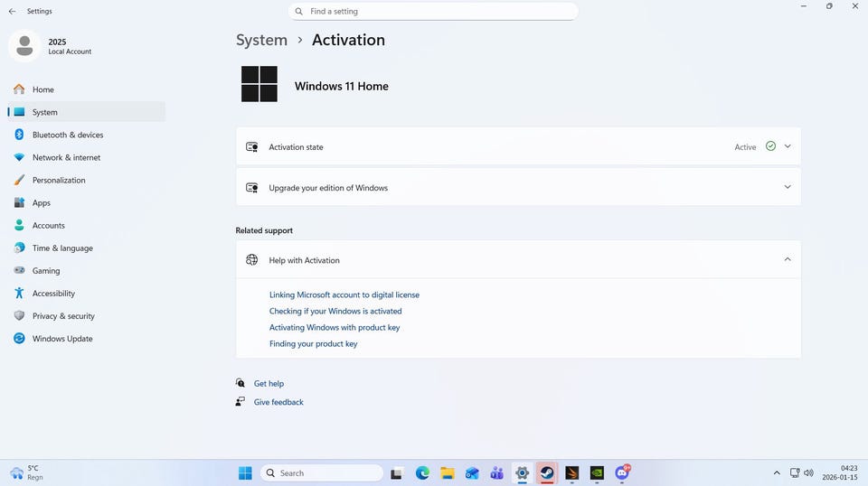Launch Microsoft Edge from taskbar
Image resolution: width=868 pixels, height=486 pixels.
[x=422, y=472]
